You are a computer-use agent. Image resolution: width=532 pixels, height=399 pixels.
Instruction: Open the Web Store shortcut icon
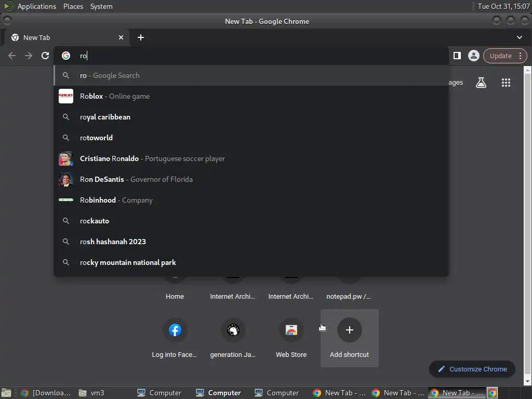[291, 330]
